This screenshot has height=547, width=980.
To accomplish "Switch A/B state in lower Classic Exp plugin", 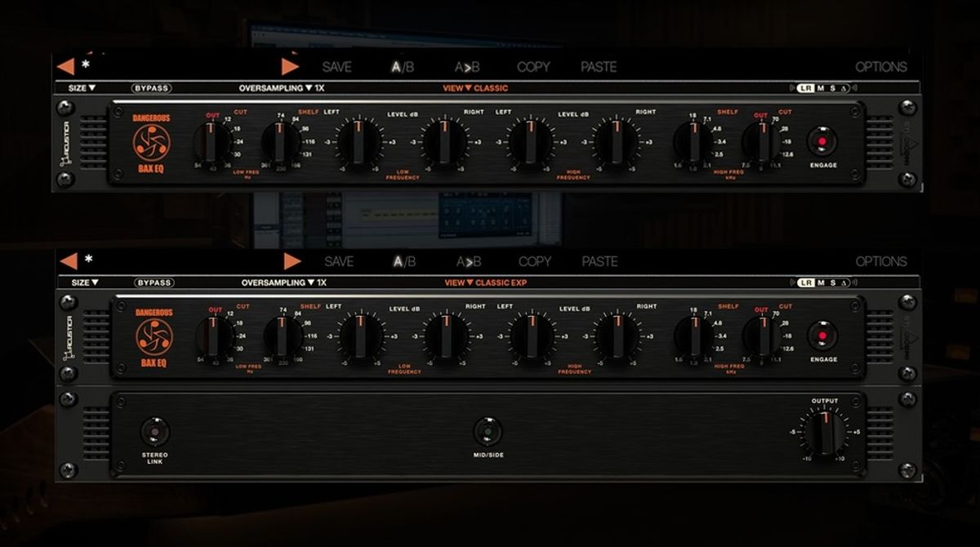I will pos(404,261).
